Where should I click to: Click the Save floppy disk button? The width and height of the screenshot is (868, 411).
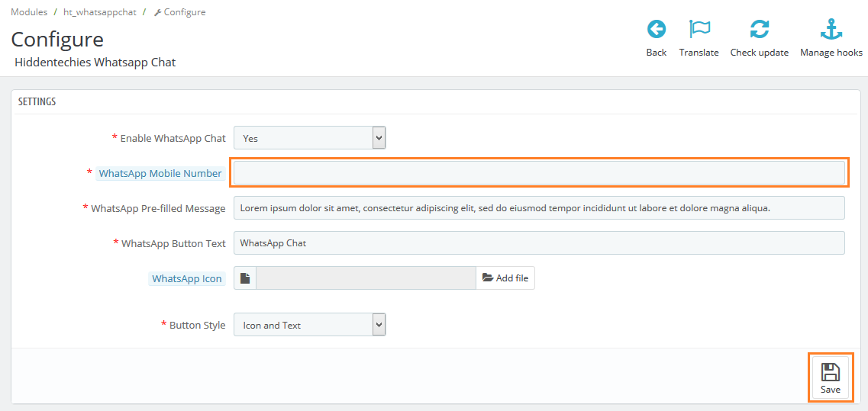(x=831, y=378)
